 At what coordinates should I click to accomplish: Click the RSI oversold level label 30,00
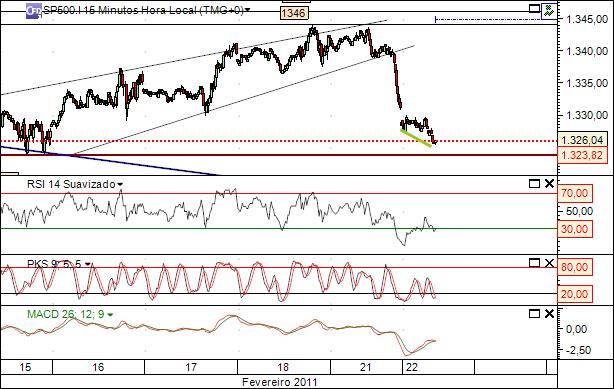[x=575, y=229]
